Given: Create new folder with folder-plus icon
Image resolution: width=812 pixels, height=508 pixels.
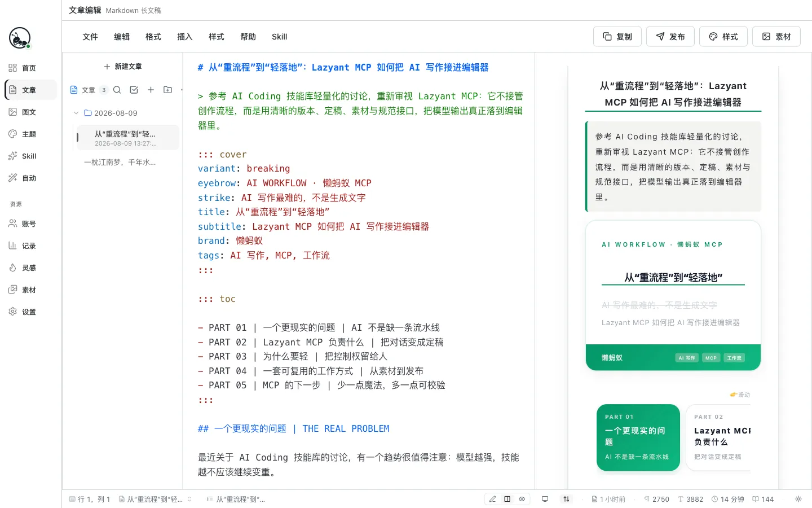Looking at the screenshot, I should (x=167, y=90).
